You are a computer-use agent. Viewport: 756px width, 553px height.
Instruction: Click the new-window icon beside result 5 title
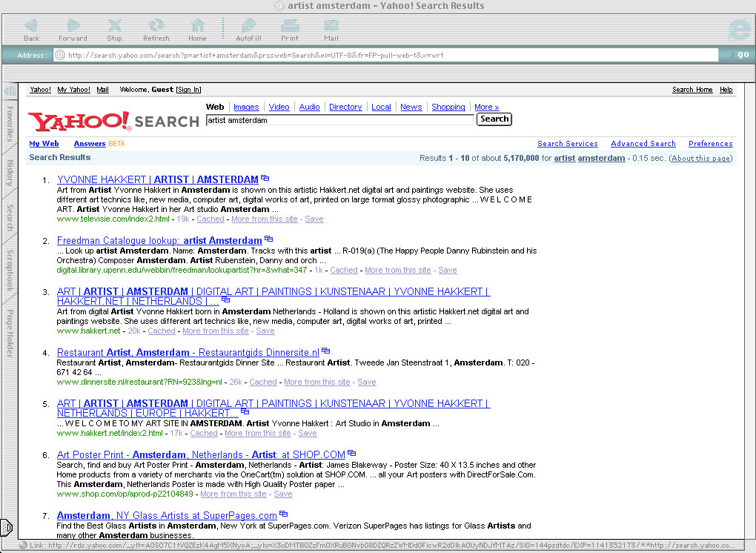click(x=245, y=411)
